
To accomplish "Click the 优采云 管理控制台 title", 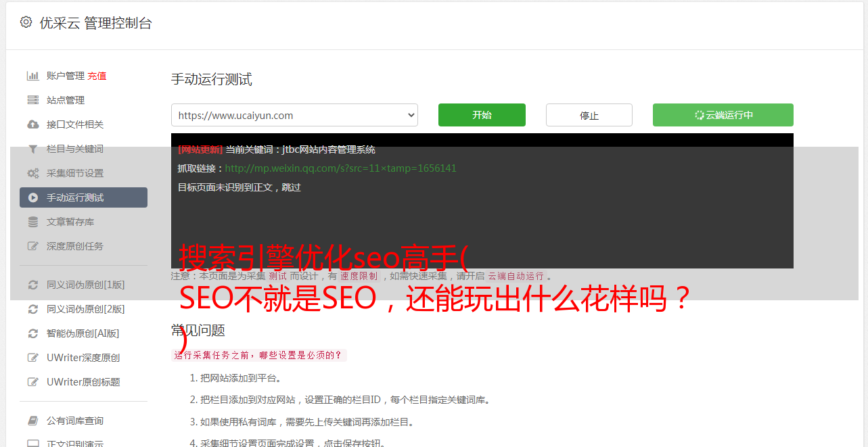I will (x=95, y=23).
